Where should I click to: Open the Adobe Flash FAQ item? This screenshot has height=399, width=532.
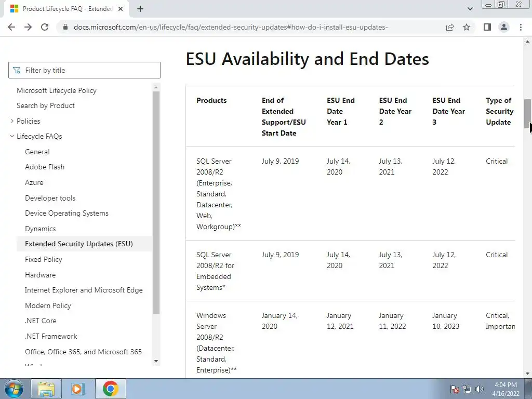coord(45,167)
